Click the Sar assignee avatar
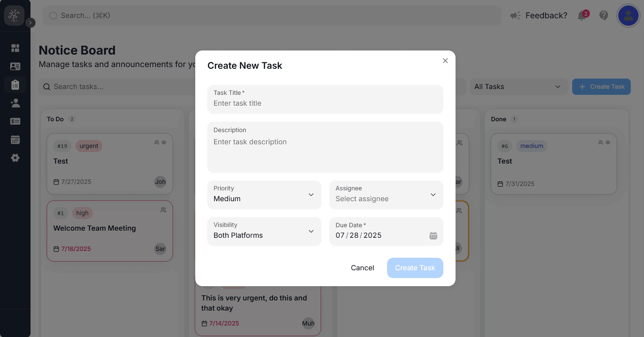The height and width of the screenshot is (337, 644). (160, 249)
